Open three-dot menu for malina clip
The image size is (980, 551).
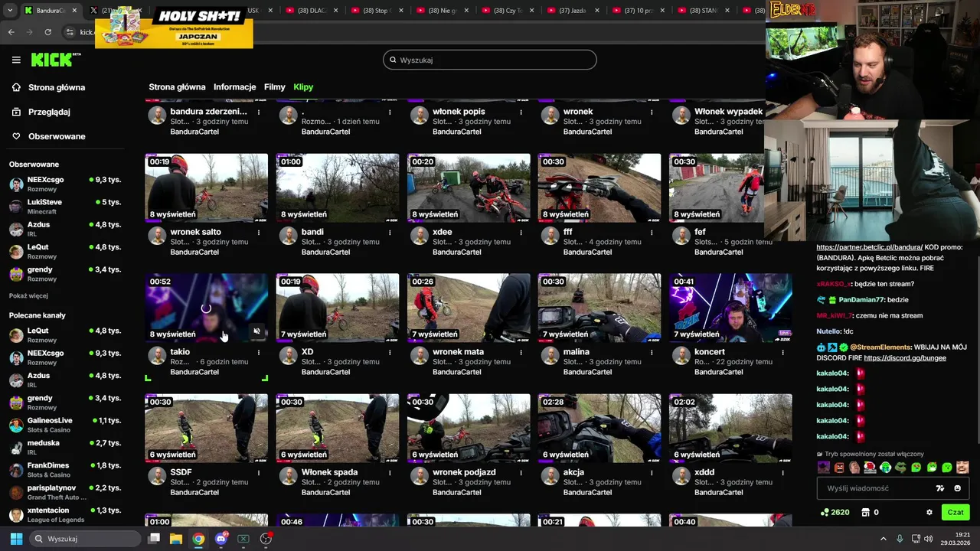tap(652, 352)
